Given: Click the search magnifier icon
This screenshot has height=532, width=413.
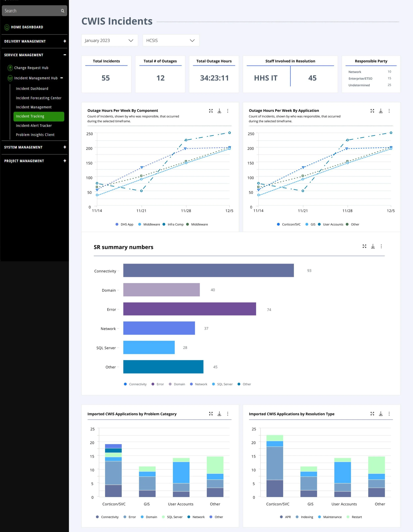Looking at the screenshot, I should (63, 11).
